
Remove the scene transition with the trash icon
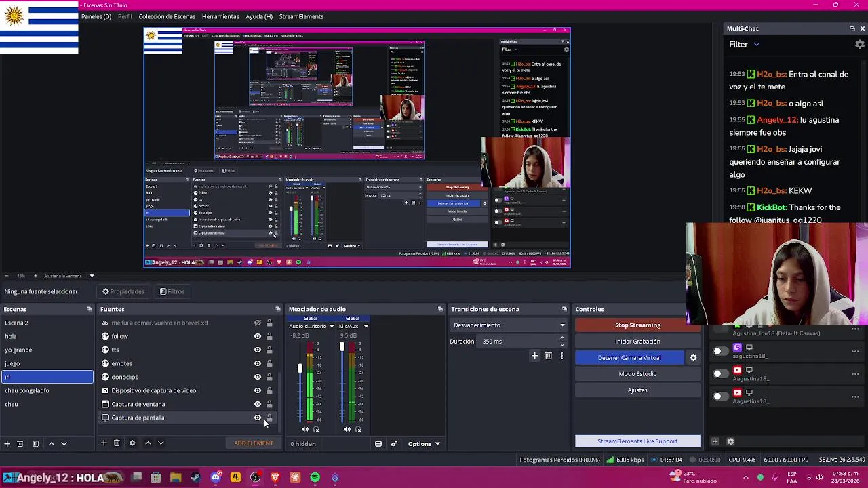click(548, 355)
